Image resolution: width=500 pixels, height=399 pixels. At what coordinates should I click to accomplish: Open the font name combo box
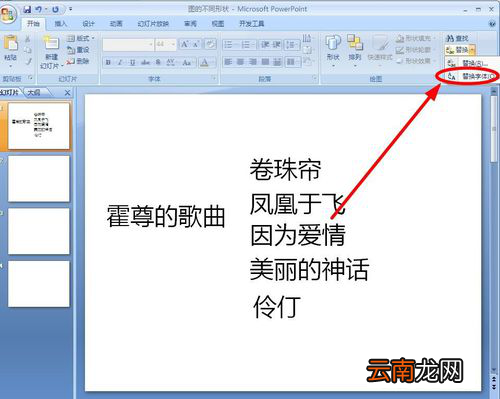(128, 44)
